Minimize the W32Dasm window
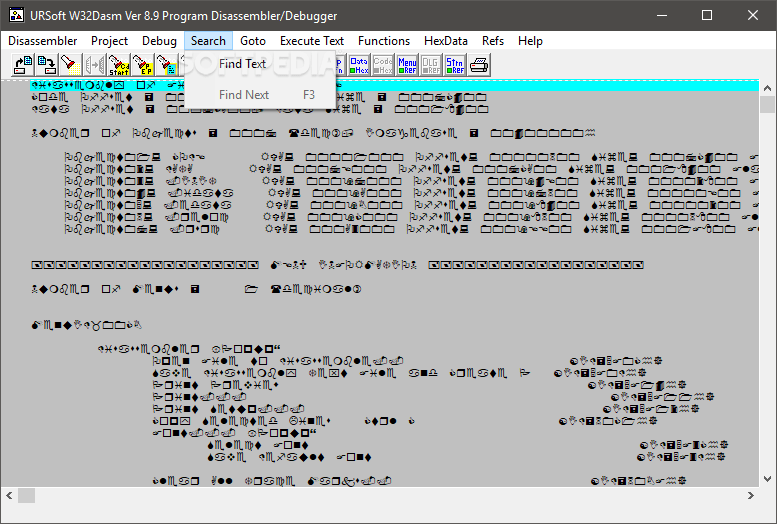The width and height of the screenshot is (777, 524). (x=662, y=15)
